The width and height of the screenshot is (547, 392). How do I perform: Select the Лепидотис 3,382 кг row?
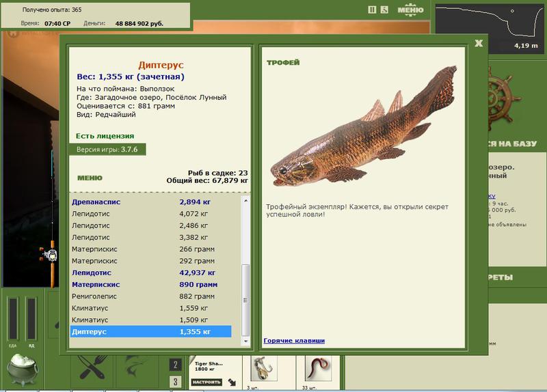click(150, 237)
